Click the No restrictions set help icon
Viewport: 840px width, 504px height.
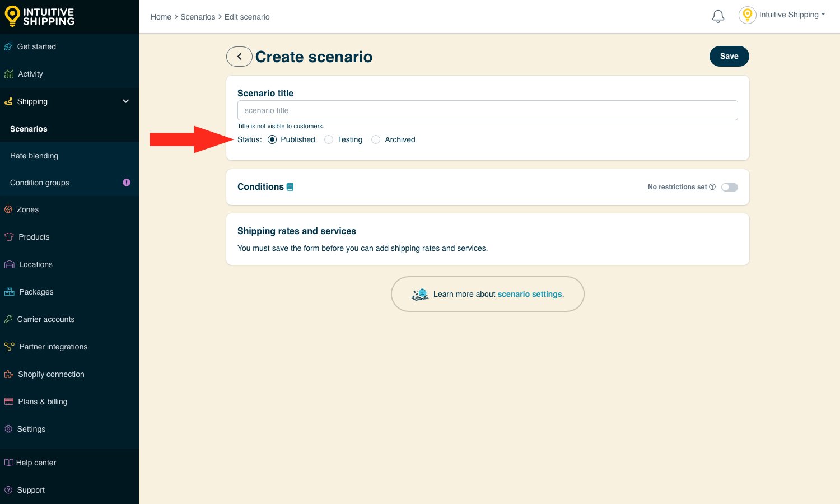point(712,187)
